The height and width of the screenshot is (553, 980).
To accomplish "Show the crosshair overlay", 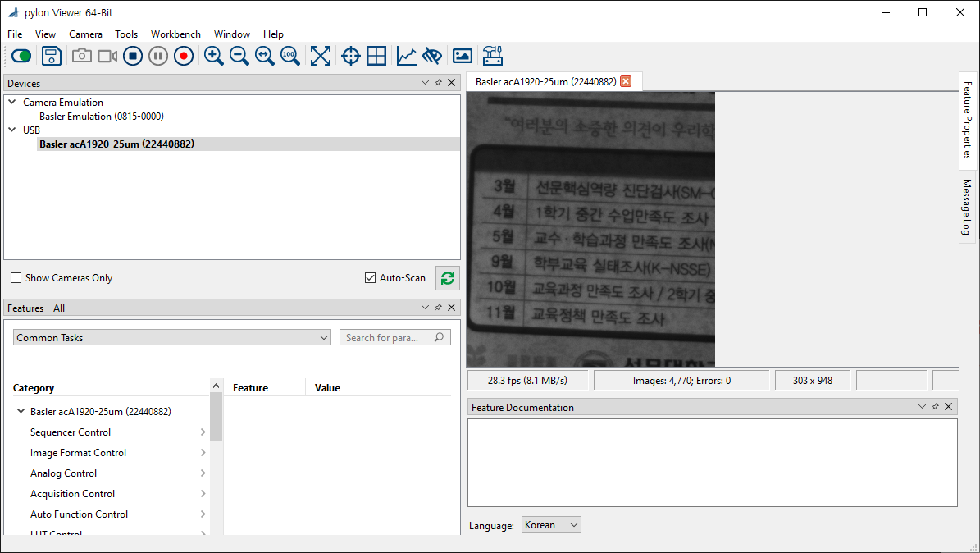I will (x=351, y=56).
